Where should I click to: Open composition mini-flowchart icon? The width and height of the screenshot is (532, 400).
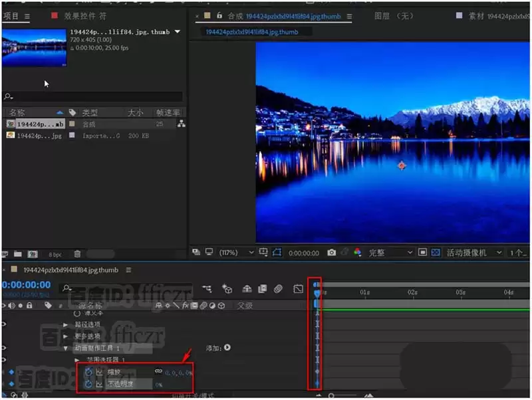(x=207, y=289)
